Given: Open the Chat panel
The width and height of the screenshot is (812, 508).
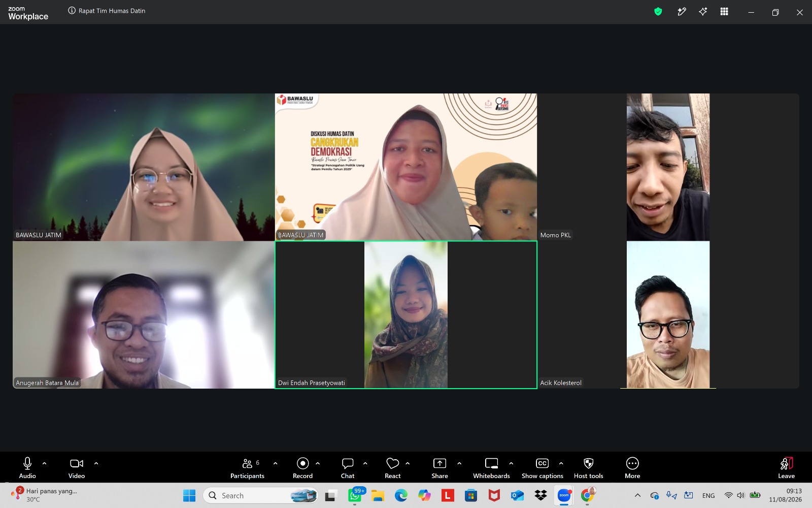Looking at the screenshot, I should 348,467.
